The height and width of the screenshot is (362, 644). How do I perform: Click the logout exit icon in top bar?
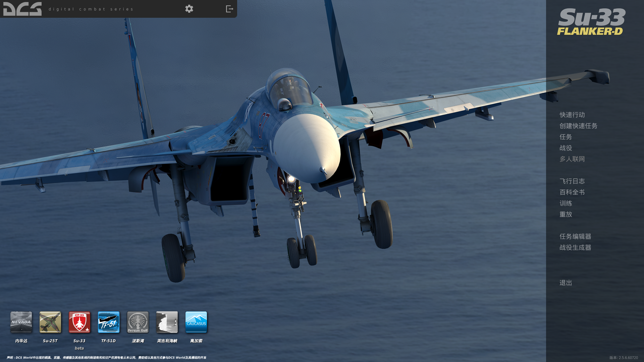[229, 9]
